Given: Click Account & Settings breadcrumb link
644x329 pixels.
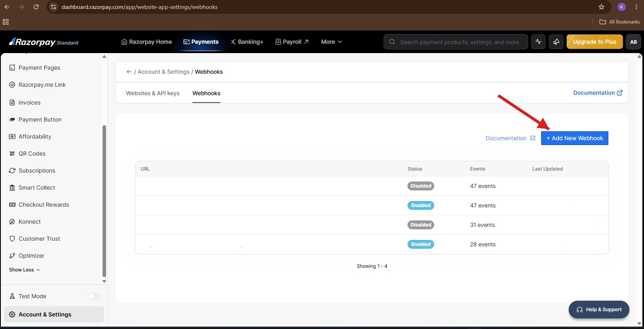Looking at the screenshot, I should 164,72.
